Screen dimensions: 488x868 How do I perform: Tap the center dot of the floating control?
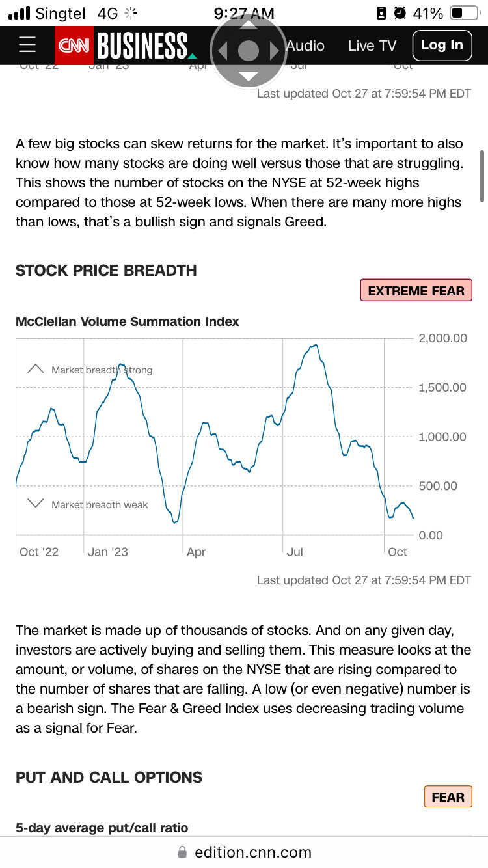click(249, 51)
